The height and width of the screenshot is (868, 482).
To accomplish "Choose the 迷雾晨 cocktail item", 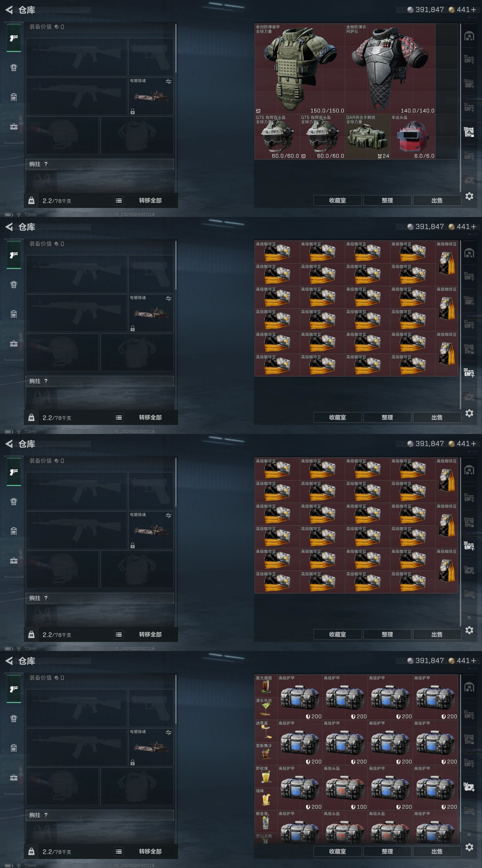I will point(266,731).
